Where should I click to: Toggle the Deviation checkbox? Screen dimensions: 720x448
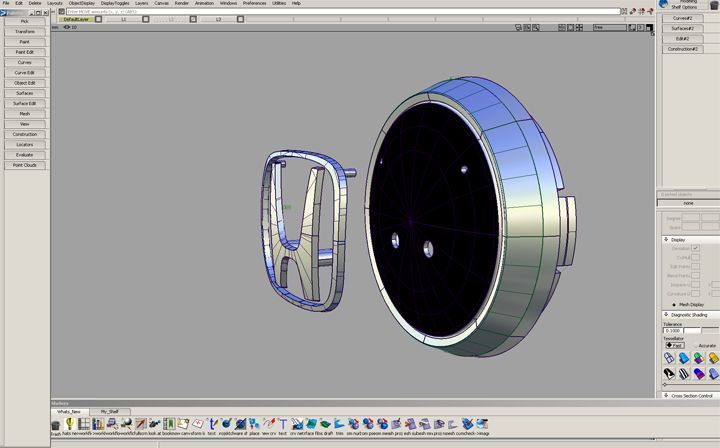pos(696,247)
